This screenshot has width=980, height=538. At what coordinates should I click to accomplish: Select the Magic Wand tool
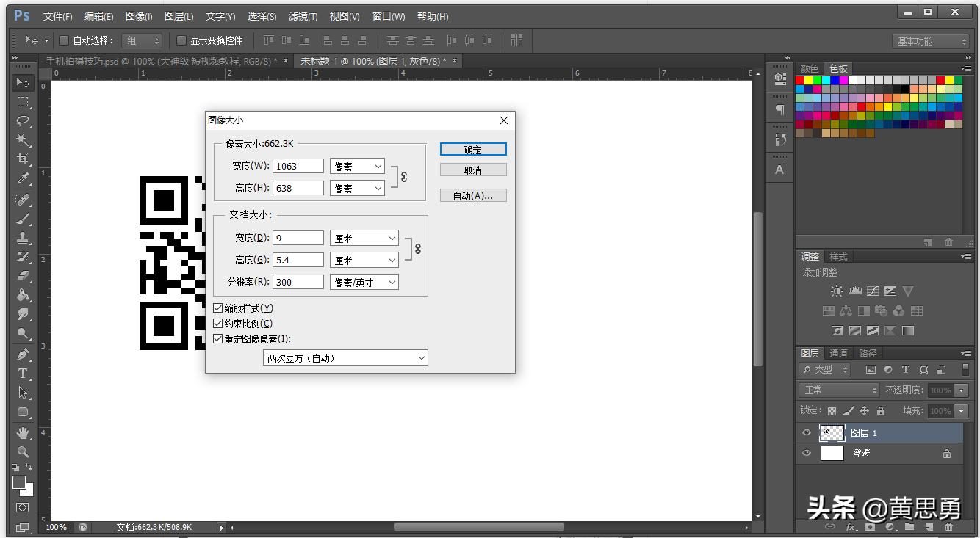23,140
